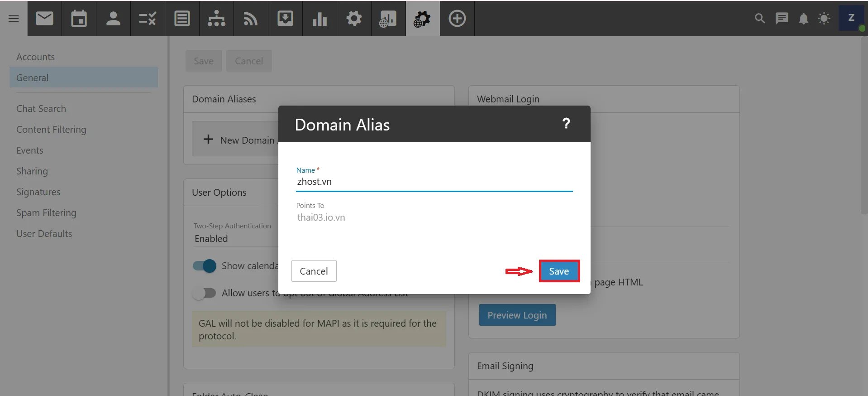Open the user avatar Z menu
The width and height of the screenshot is (868, 396).
851,18
